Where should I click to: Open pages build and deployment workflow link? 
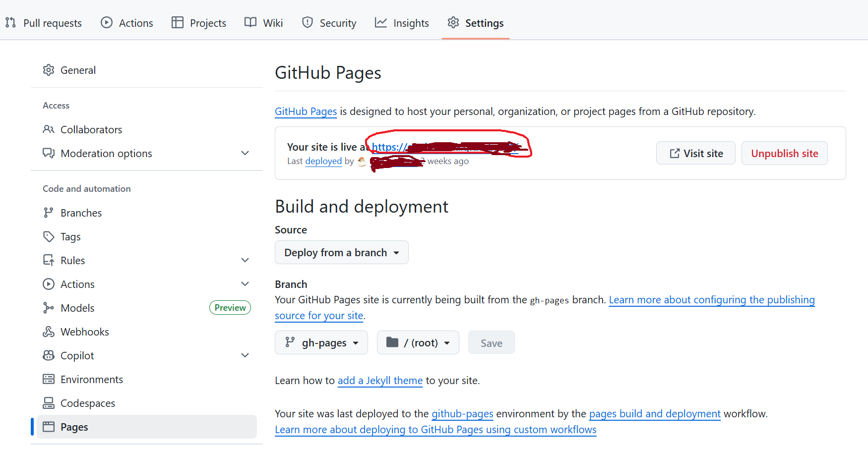click(x=655, y=414)
